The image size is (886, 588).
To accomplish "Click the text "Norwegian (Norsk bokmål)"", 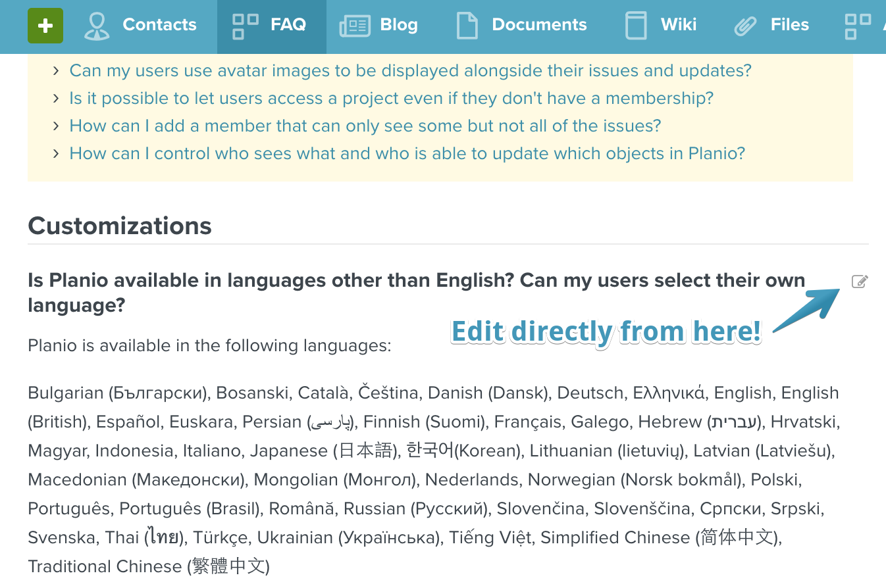I will point(635,479).
